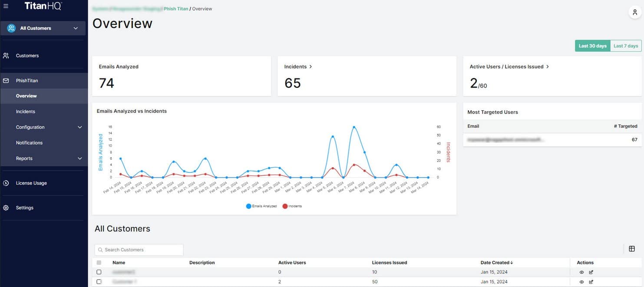Screen dimensions: 644x287
Task: Open Incidents page from the sidebar
Action: (26, 112)
